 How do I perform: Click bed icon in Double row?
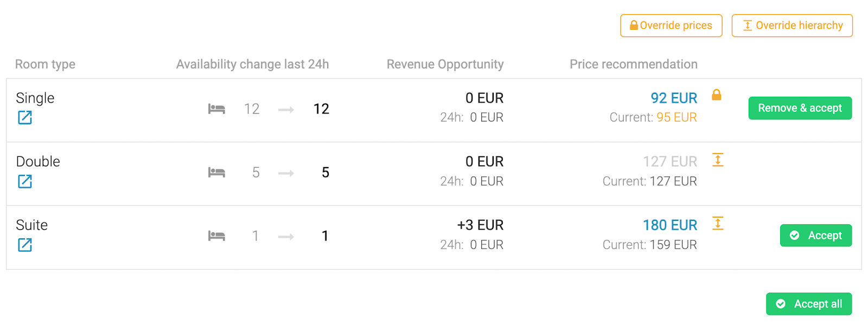216,173
